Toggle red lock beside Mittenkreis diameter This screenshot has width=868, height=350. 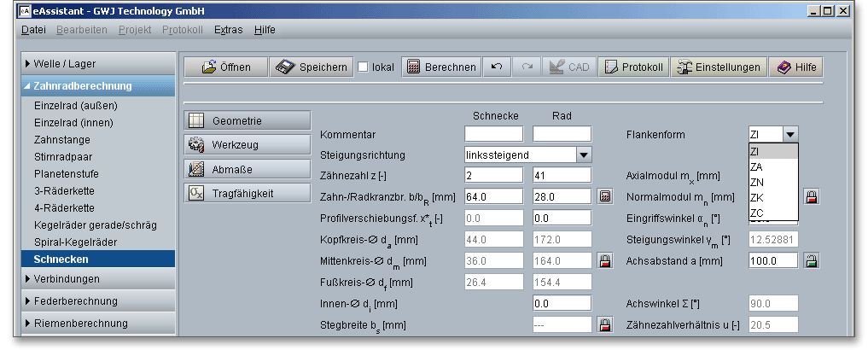[x=605, y=260]
